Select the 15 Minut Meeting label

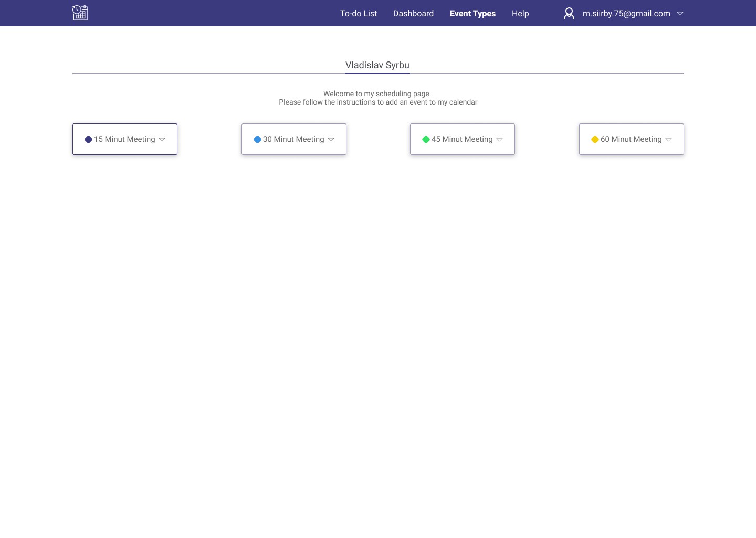coord(124,139)
